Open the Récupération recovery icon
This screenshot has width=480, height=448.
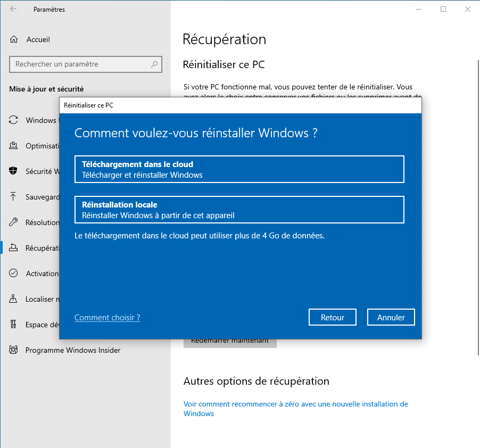[13, 247]
